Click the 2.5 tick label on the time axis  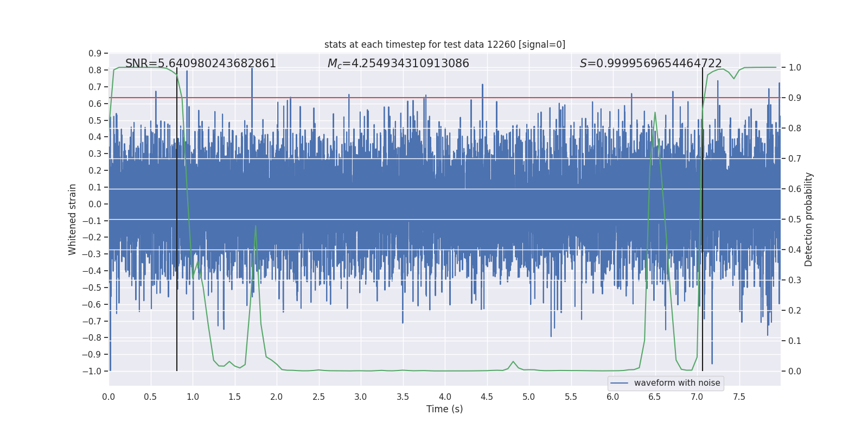coord(318,397)
